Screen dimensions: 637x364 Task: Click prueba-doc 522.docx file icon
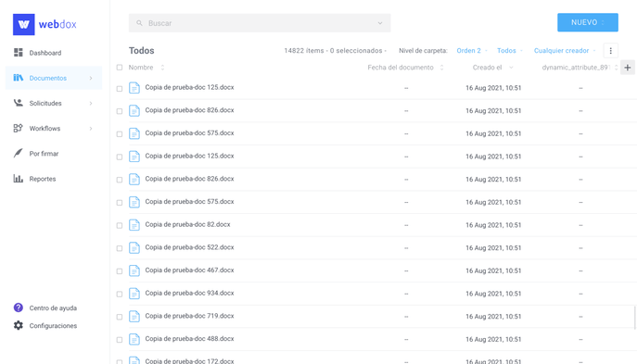(134, 247)
